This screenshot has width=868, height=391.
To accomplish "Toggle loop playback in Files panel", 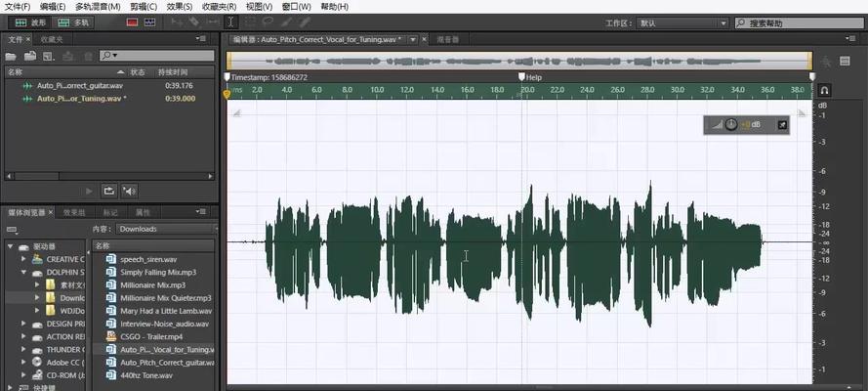I will [x=108, y=191].
